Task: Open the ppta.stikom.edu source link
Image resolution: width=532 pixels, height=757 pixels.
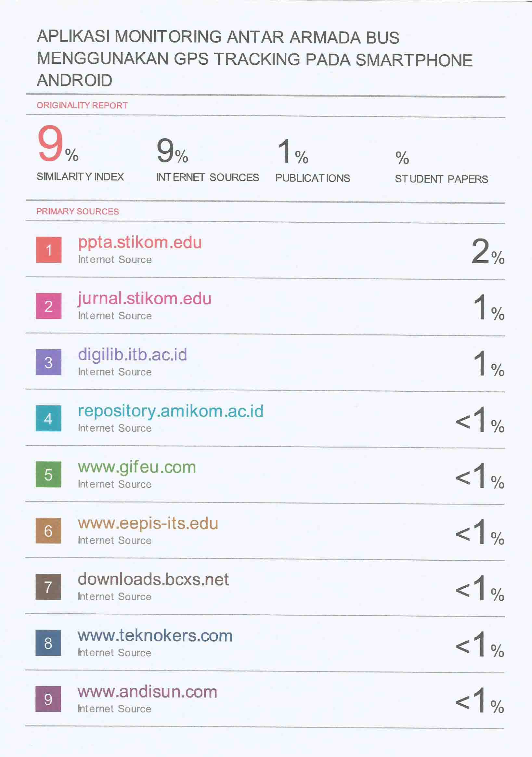Action: coord(140,243)
